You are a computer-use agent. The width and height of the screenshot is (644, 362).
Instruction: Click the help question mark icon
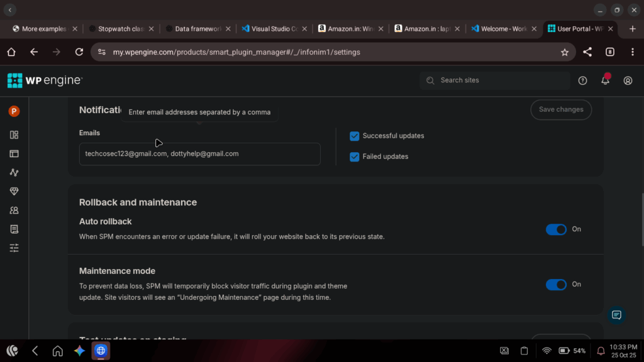pos(582,80)
